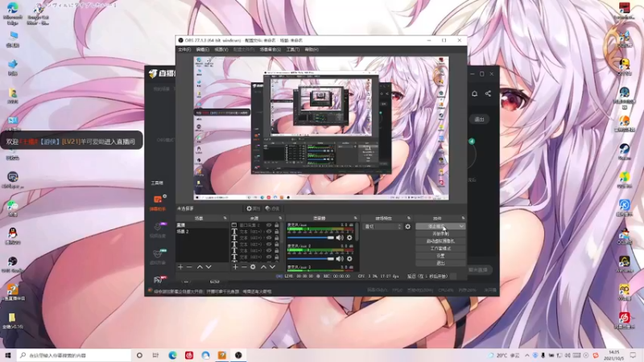Adjust the 麦克风/Aux 2 volume slider

[x=311, y=259]
